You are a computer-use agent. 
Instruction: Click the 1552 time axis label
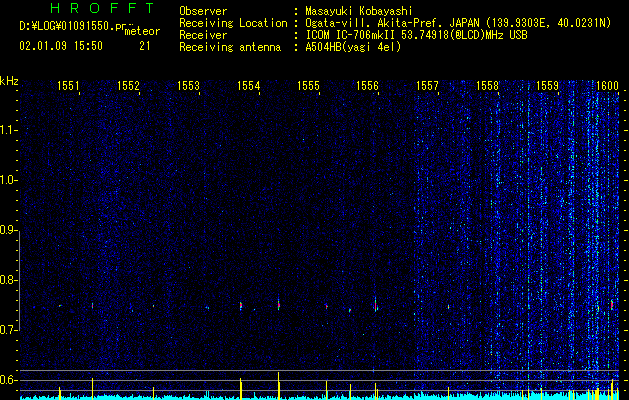pos(128,85)
